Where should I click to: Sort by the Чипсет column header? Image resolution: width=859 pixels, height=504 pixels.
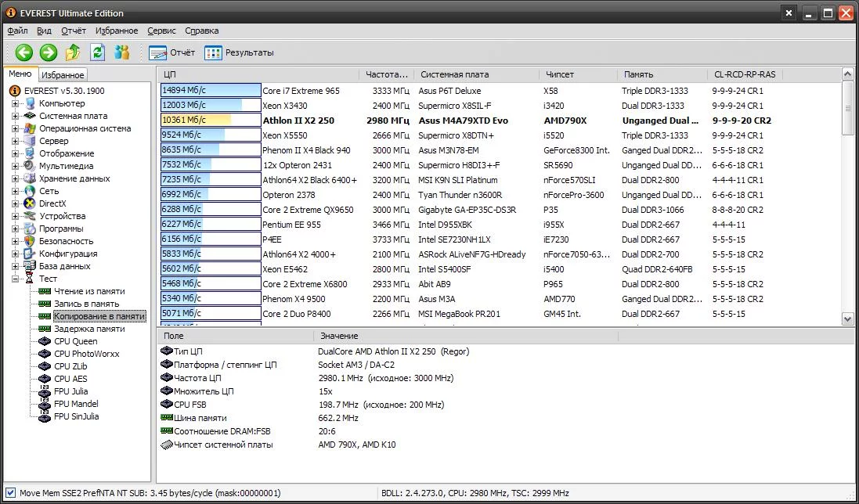coord(559,74)
